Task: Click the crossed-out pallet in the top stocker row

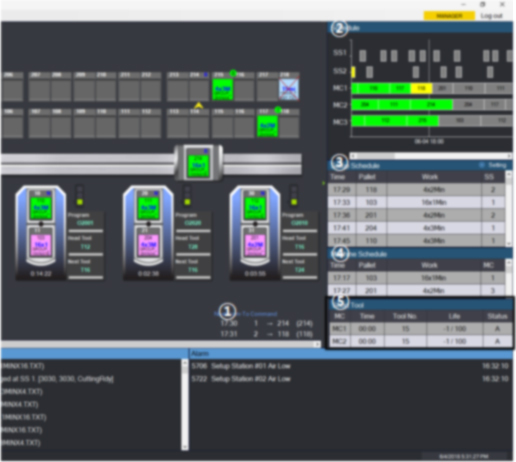Action: click(289, 89)
